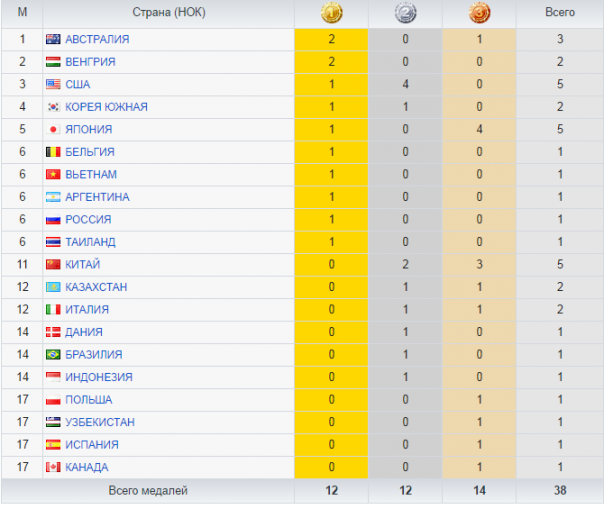The height and width of the screenshot is (509, 604).
Task: Click the silver medal header icon
Action: 405,13
